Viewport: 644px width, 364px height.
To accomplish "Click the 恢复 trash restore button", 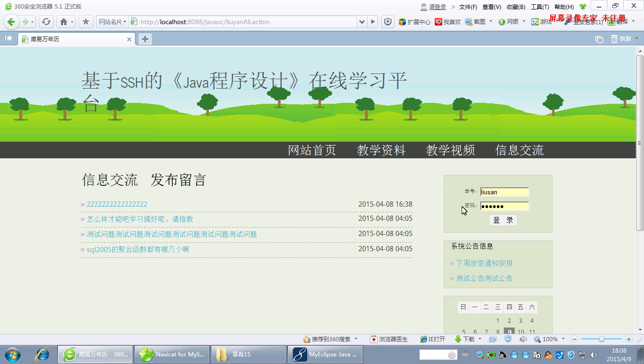I will (x=621, y=39).
